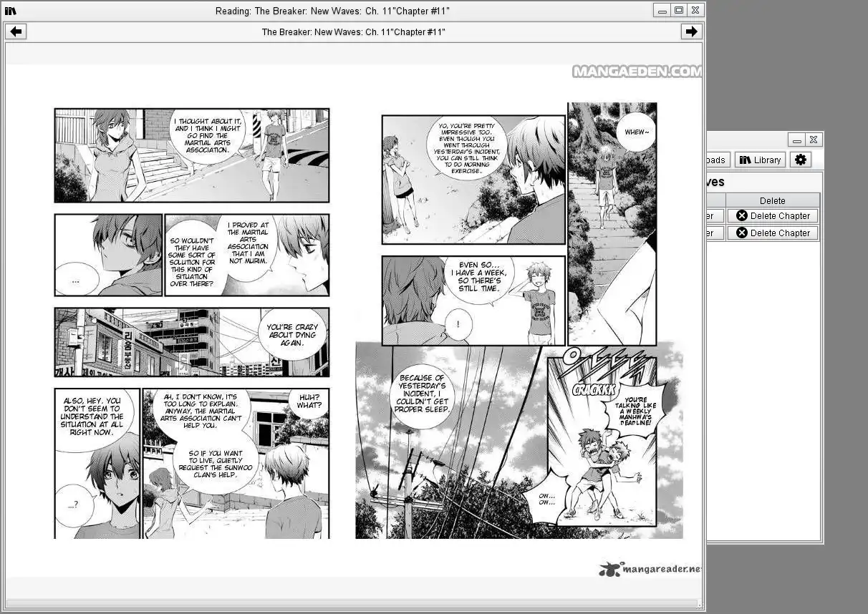This screenshot has width=868, height=614.
Task: Open settings gear in background window
Action: point(801,160)
